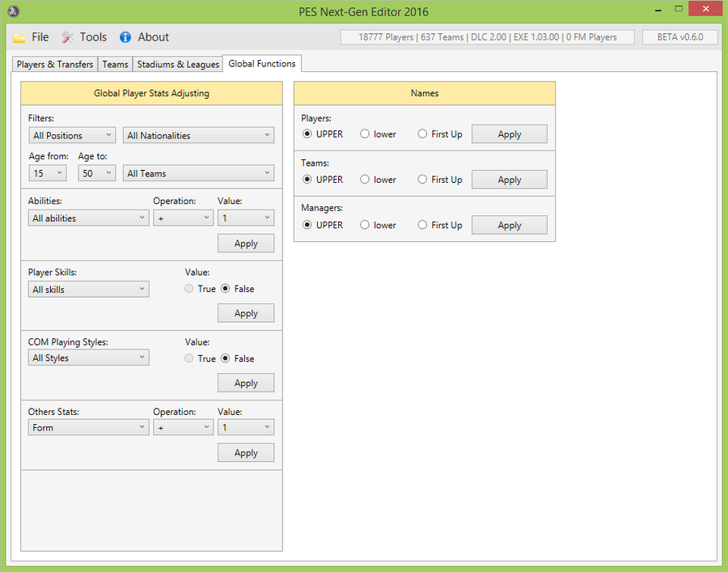Open the Others Stats Form dropdown
The width and height of the screenshot is (728, 572).
(x=88, y=427)
